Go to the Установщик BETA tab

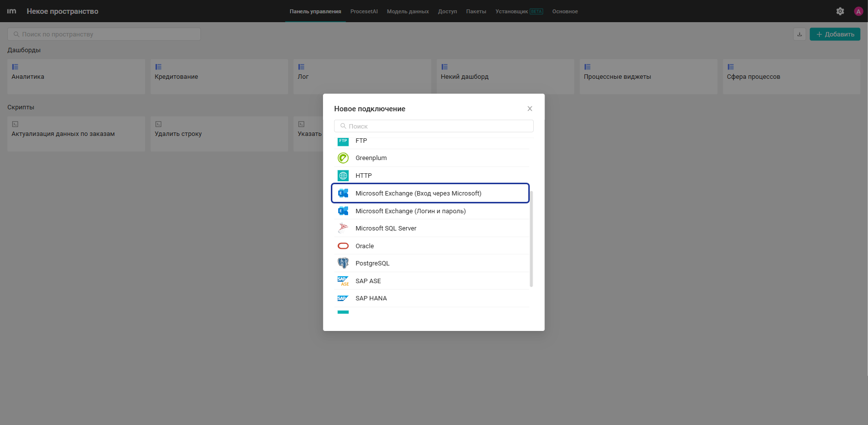tap(519, 11)
